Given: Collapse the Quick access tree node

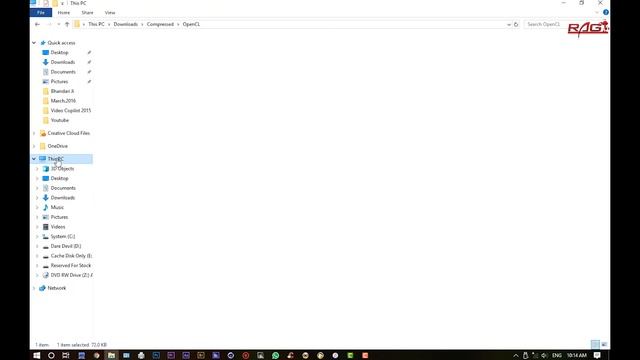Looking at the screenshot, I should tap(34, 43).
